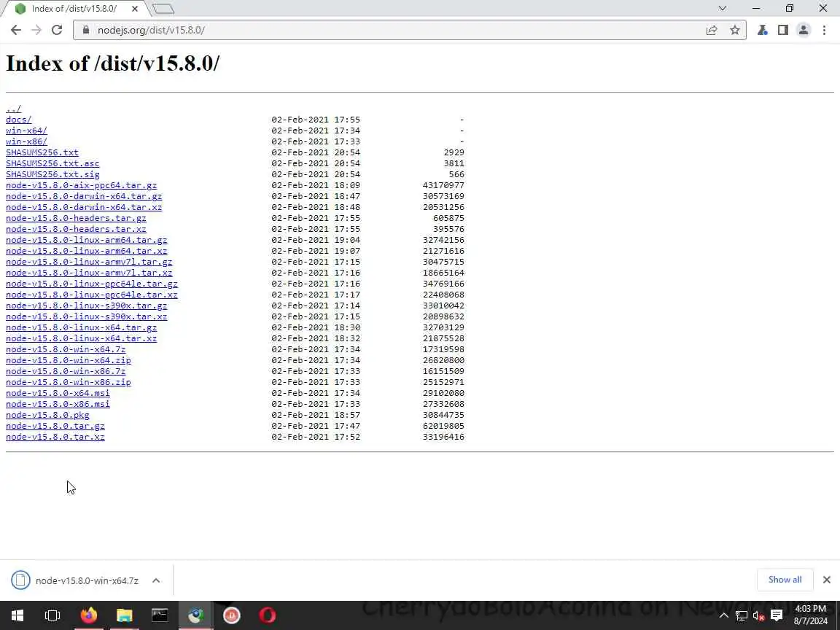
Task: Download node-v15.8.0-aix-ppc64.tar.gz
Action: click(82, 185)
